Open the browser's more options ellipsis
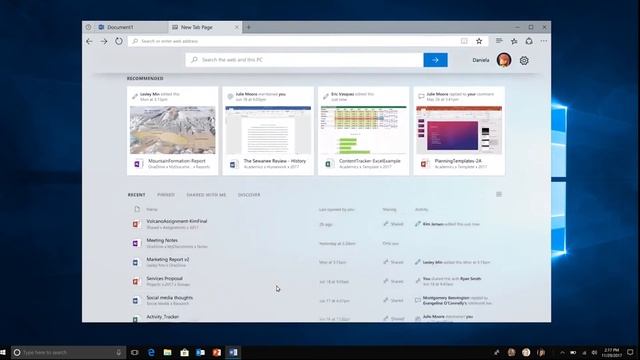 click(544, 41)
